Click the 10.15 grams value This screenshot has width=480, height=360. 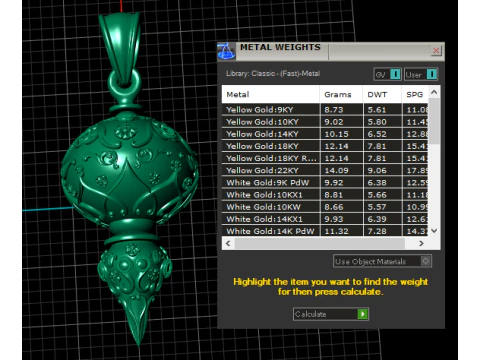[336, 134]
